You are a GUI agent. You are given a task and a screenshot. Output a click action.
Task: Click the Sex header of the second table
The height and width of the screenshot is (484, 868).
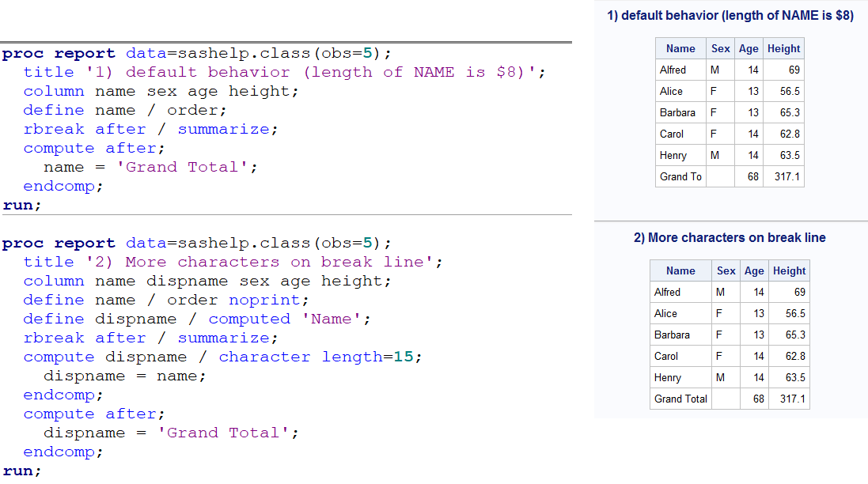[x=726, y=270]
